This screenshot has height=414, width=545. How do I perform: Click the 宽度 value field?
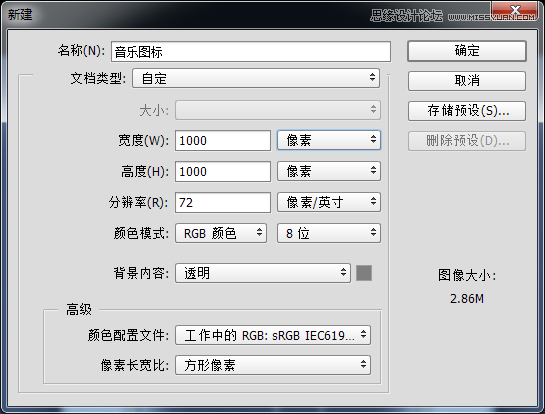tap(223, 140)
